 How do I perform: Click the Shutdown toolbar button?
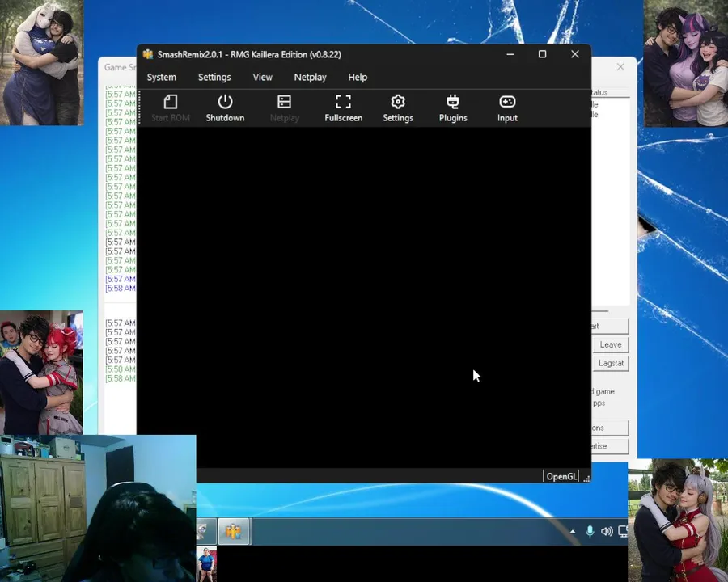pos(225,108)
